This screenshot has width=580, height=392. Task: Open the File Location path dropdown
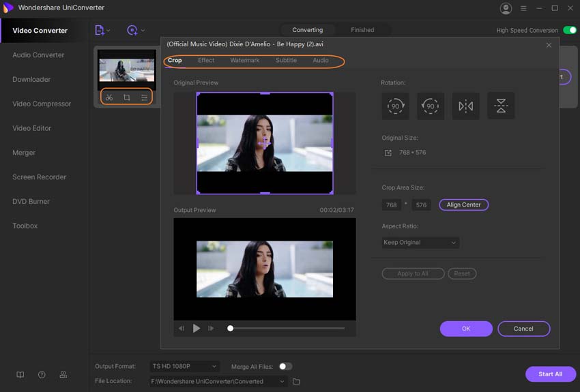(x=218, y=381)
